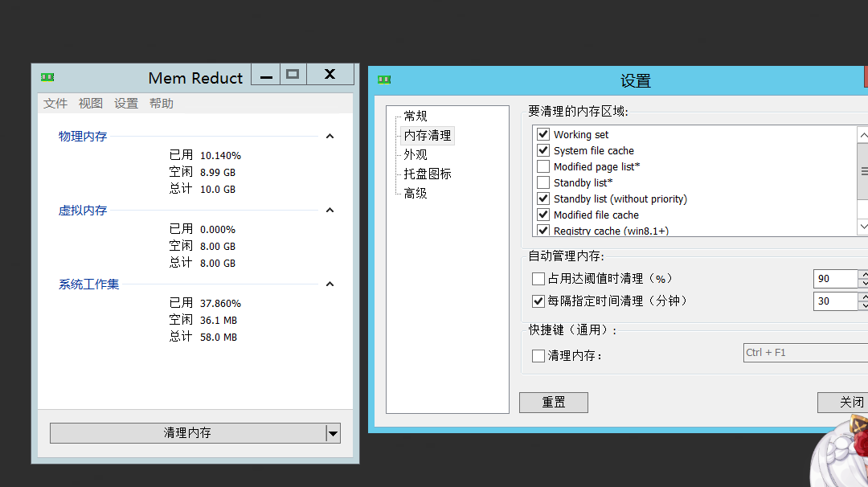The width and height of the screenshot is (868, 487).
Task: Uncheck Modified file cache checkbox
Action: click(x=543, y=215)
